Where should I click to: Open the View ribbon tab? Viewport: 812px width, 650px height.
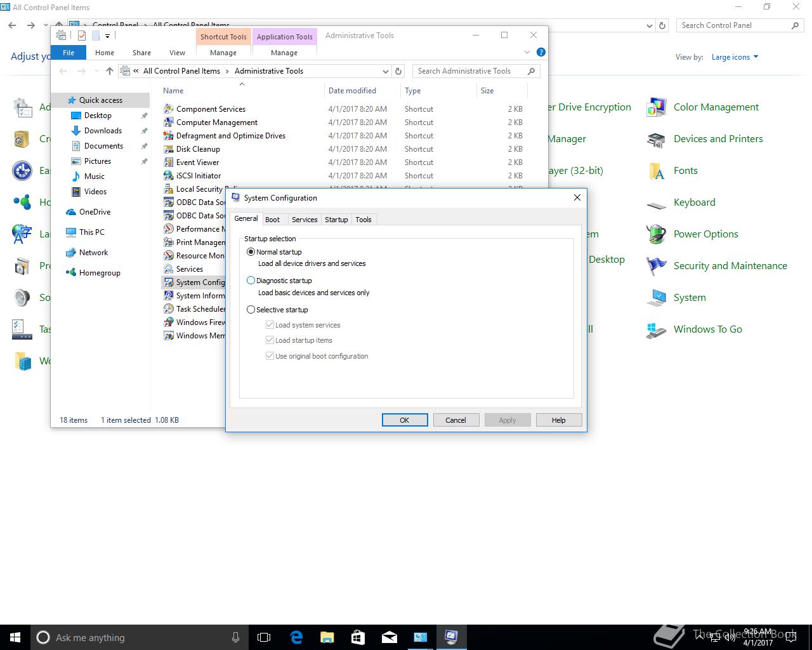coord(177,53)
